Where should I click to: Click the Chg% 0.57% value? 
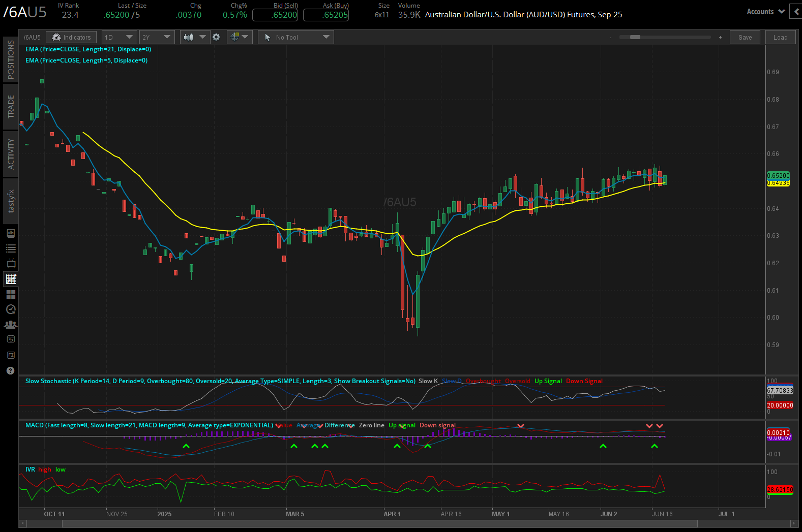click(235, 15)
